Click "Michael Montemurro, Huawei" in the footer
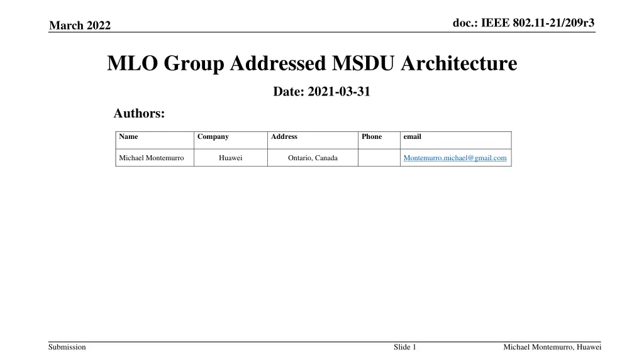Viewport: 644px width, 362px height. pyautogui.click(x=552, y=346)
